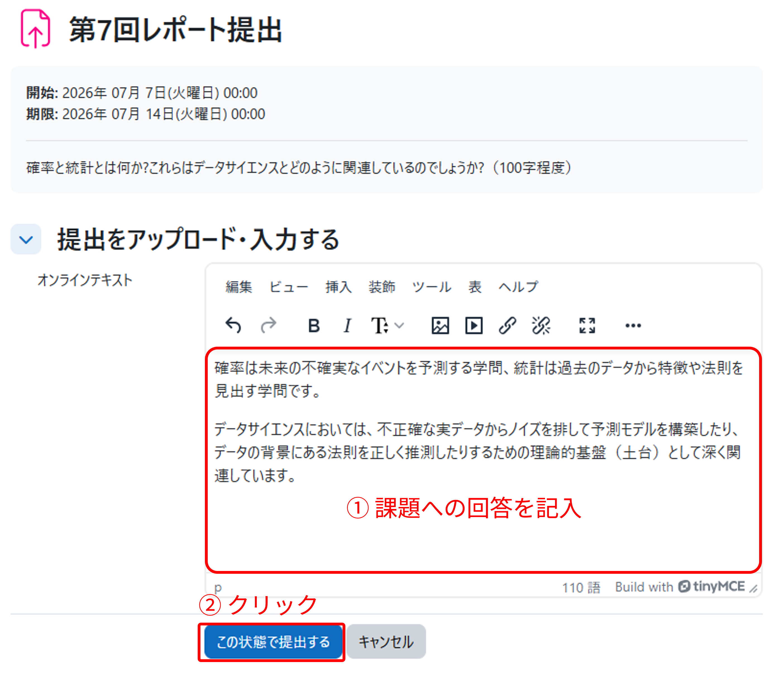Submit using この状態で提出する button

coord(273,642)
